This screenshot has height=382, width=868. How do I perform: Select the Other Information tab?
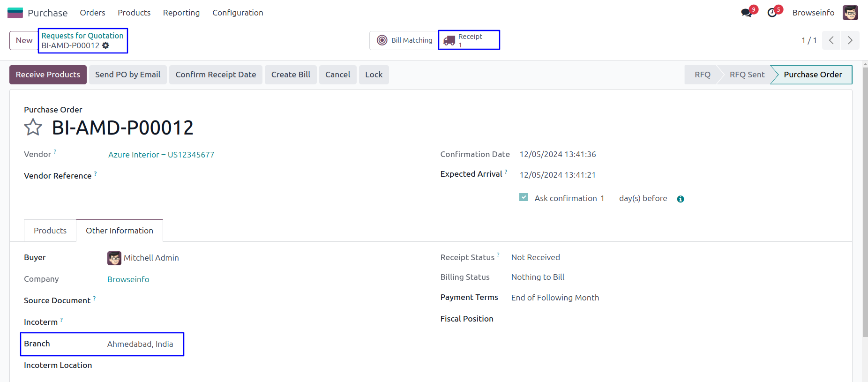point(120,231)
